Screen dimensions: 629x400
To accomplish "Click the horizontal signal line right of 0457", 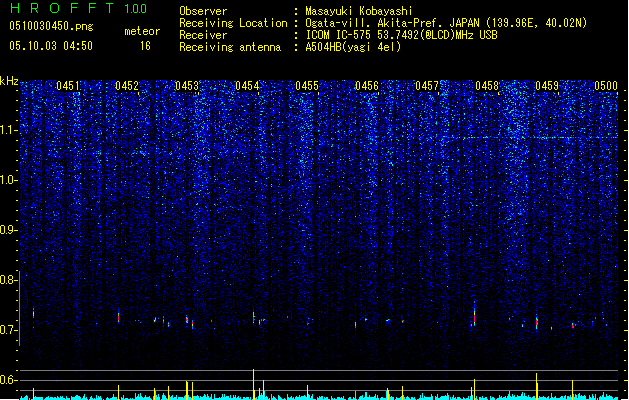I will (532, 138).
